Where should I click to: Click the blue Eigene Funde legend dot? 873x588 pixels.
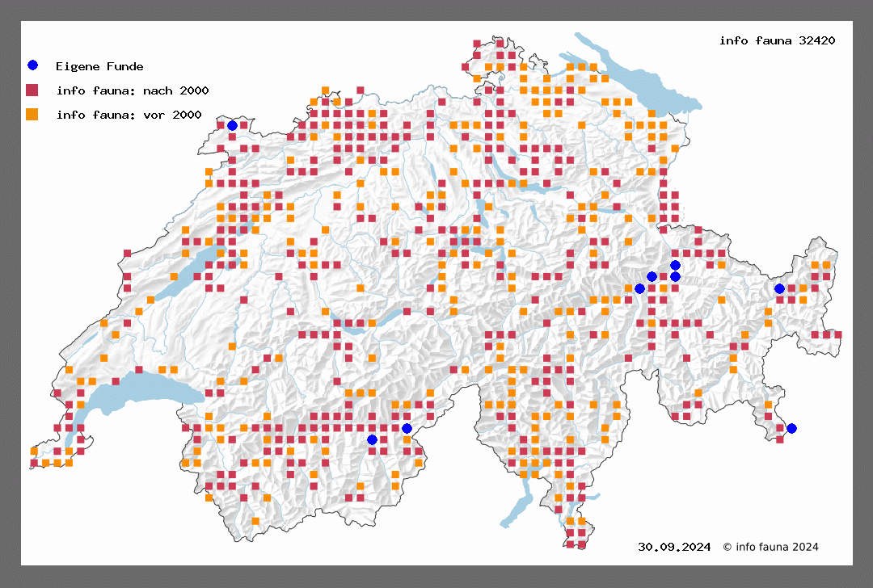32,65
